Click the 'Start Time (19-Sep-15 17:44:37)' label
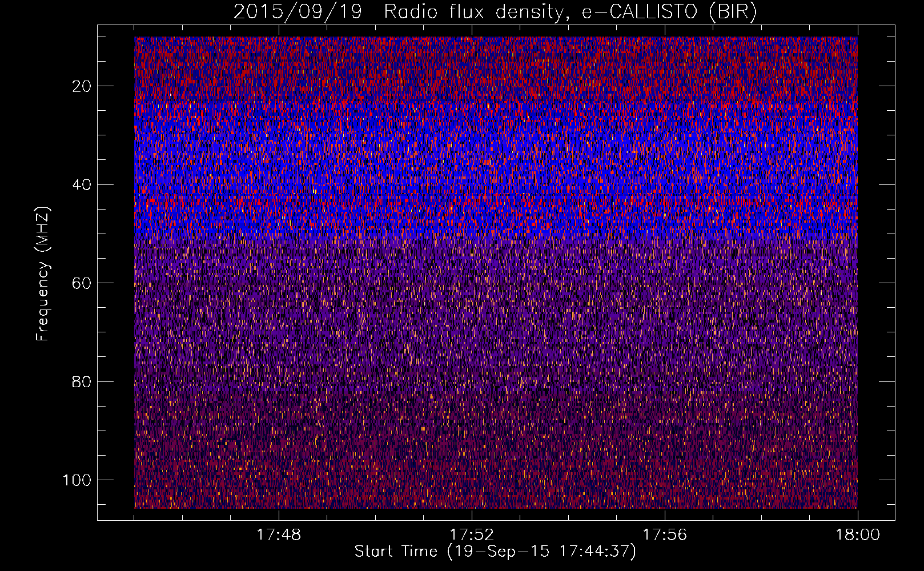 495,552
